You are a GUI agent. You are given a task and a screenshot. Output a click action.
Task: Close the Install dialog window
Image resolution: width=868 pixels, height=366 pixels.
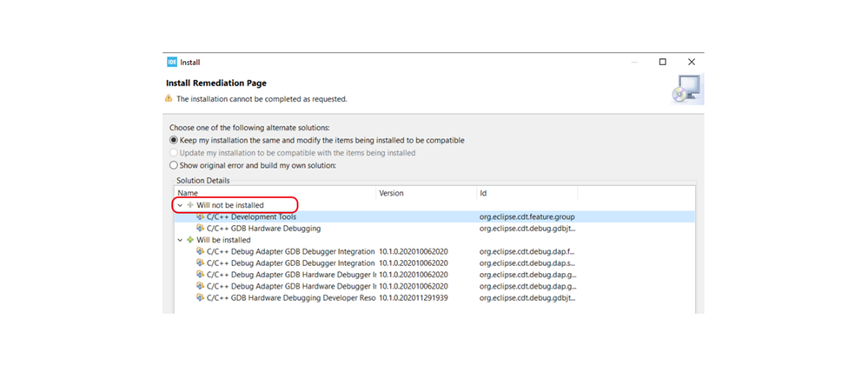[x=692, y=62]
